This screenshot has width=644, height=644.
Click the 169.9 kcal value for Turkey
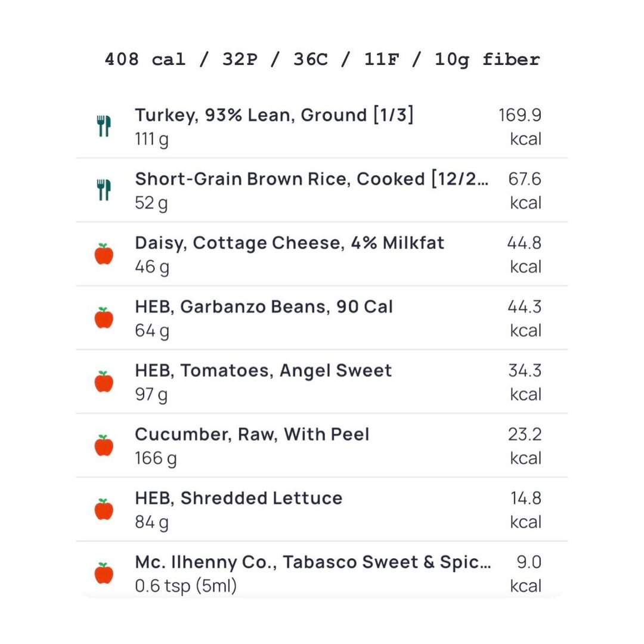pos(520,126)
